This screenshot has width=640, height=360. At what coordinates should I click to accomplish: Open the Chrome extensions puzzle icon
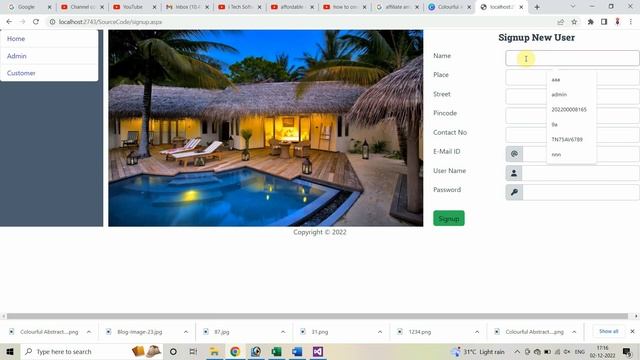coord(591,22)
